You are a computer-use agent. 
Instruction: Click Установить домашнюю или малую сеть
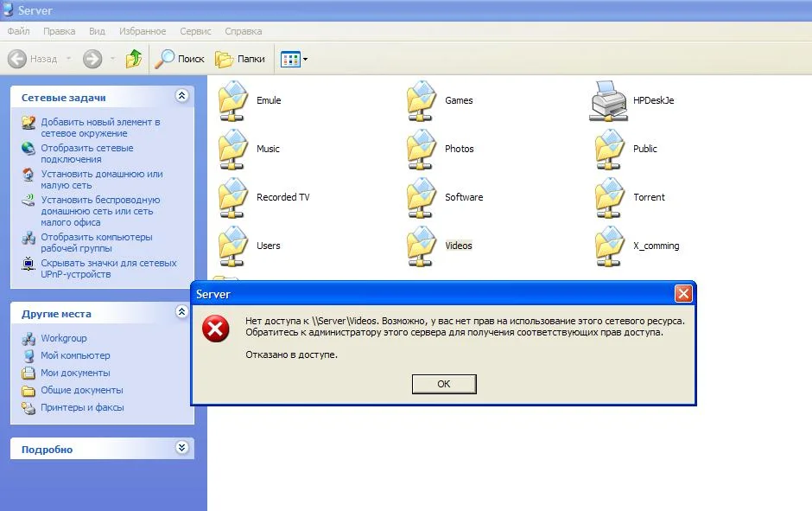(102, 179)
